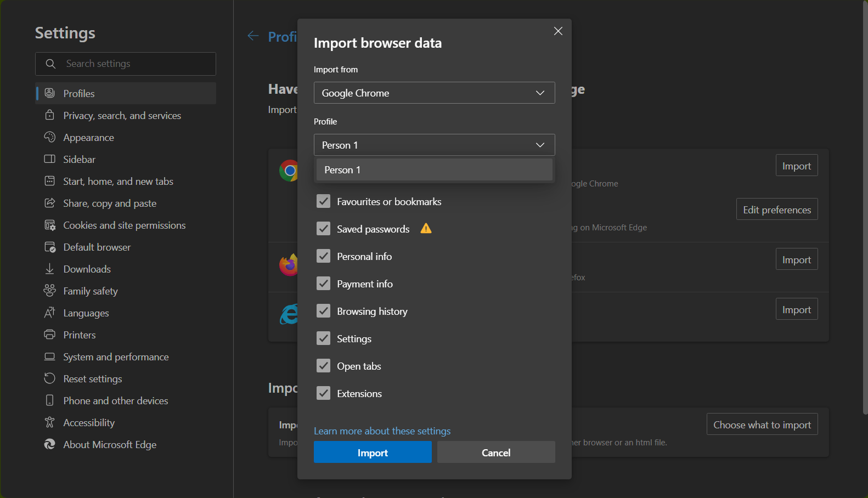The width and height of the screenshot is (868, 498).
Task: Click the page vertical scrollbar
Action: (x=865, y=208)
